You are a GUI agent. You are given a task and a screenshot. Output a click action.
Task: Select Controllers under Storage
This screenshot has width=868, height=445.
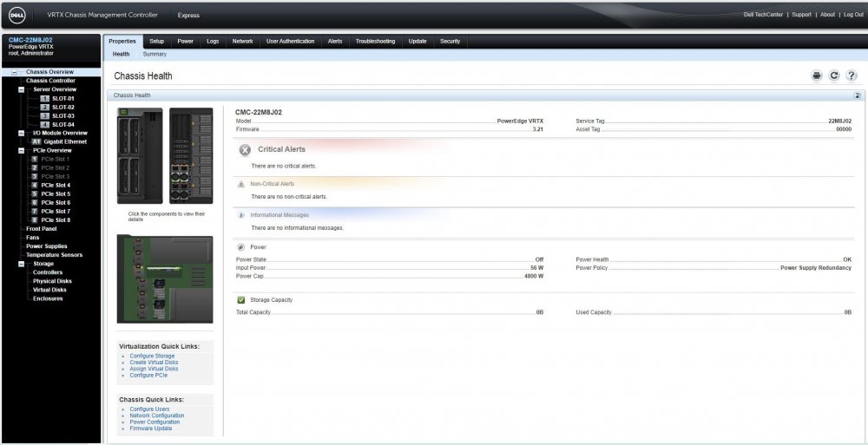(48, 273)
